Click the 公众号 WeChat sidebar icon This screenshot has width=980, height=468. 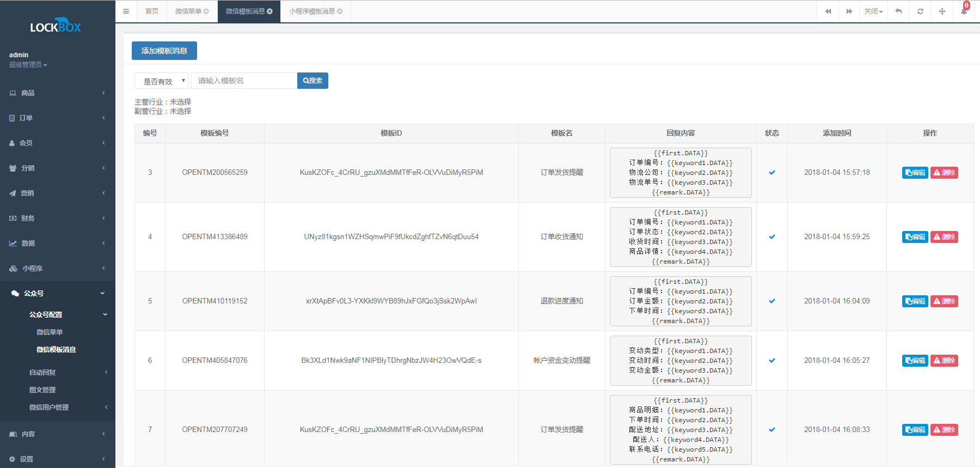[x=15, y=293]
